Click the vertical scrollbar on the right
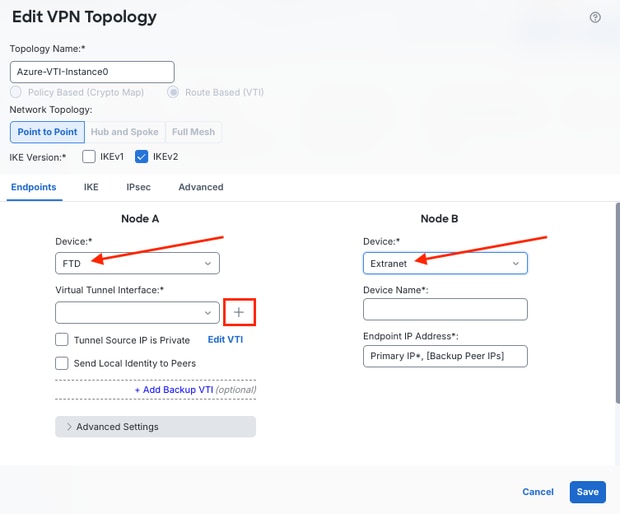620x514 pixels. [618, 303]
